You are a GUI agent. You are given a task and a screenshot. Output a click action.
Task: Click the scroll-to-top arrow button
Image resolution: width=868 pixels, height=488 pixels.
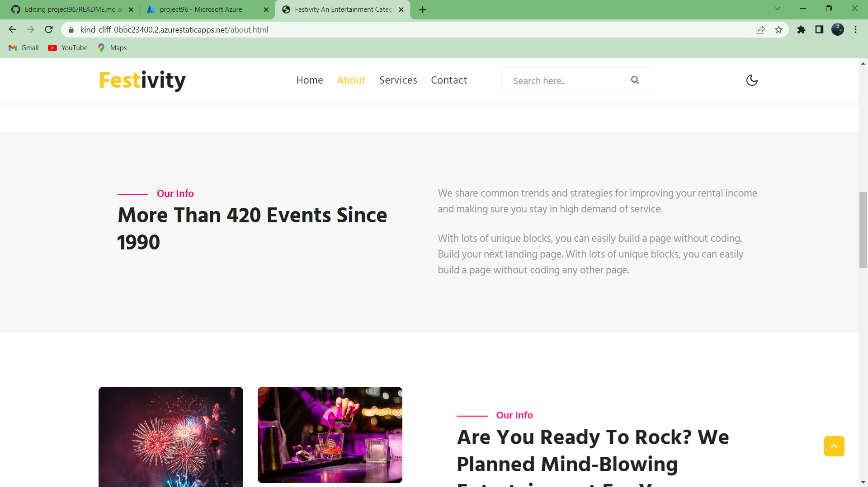[x=834, y=446]
